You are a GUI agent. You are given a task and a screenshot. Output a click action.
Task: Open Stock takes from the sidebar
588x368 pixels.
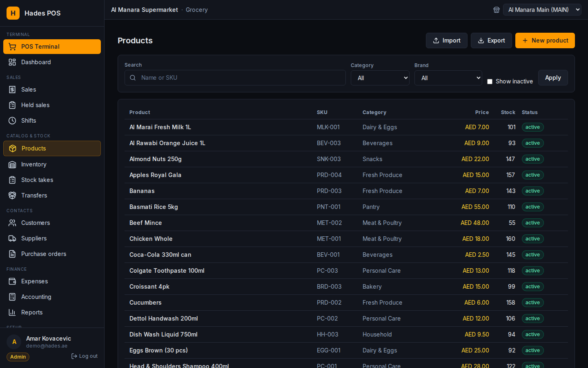pos(52,180)
